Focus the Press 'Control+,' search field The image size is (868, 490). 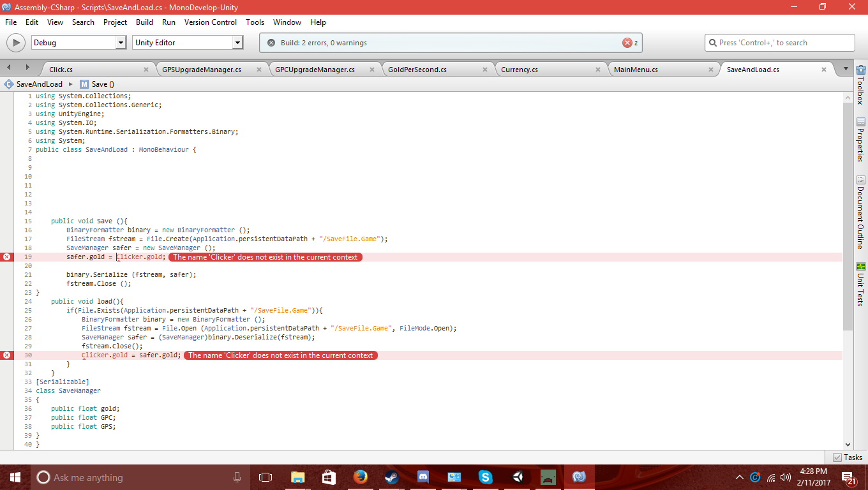780,43
